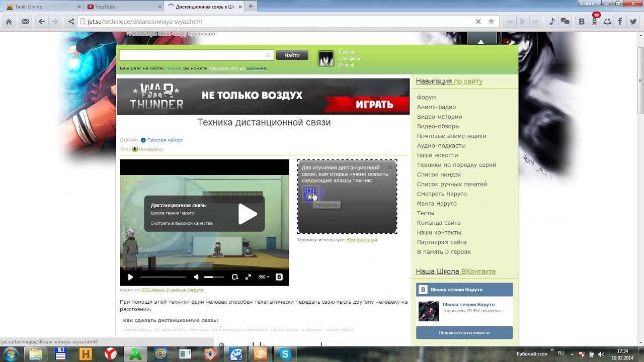Viewport: 644px width, 362px height.
Task: Click the media play icon in toolbar
Action: coord(523,22)
